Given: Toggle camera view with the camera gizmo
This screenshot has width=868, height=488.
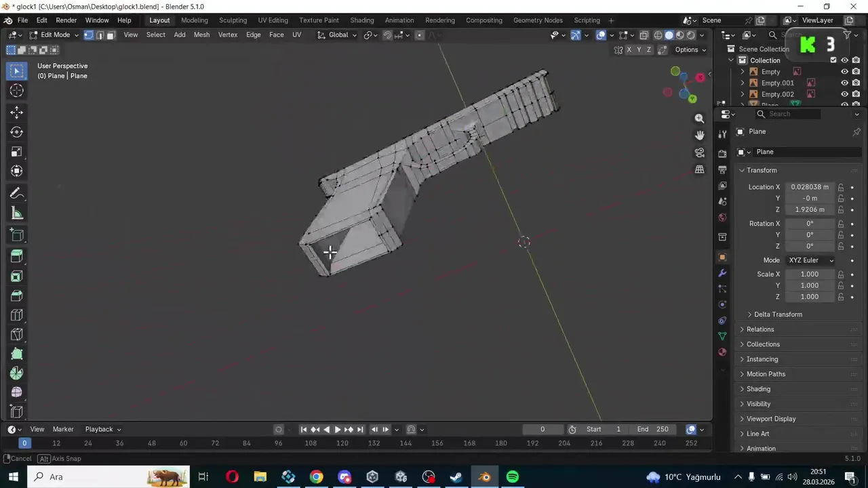Looking at the screenshot, I should (699, 152).
